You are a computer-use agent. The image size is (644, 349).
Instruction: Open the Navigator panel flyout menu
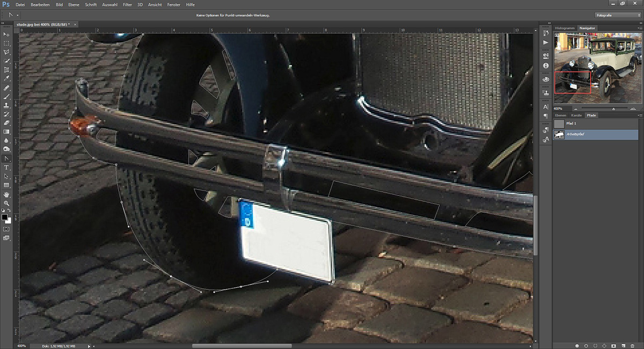(x=639, y=28)
